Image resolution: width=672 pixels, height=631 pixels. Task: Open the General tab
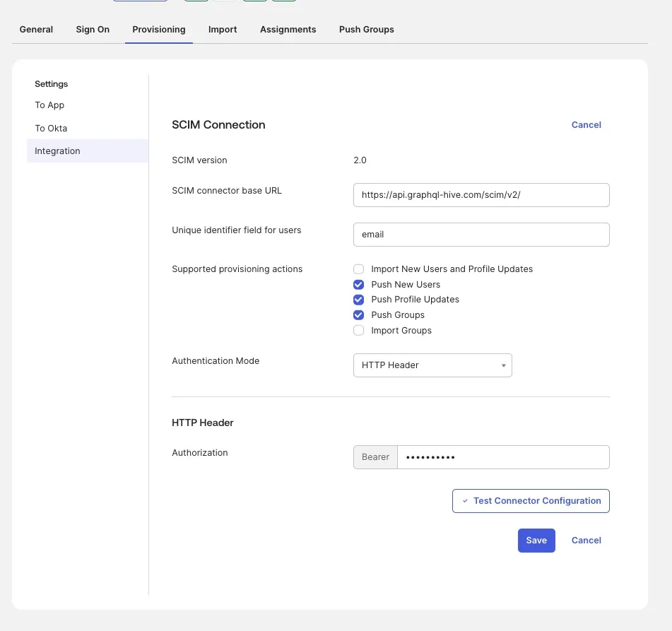[36, 30]
